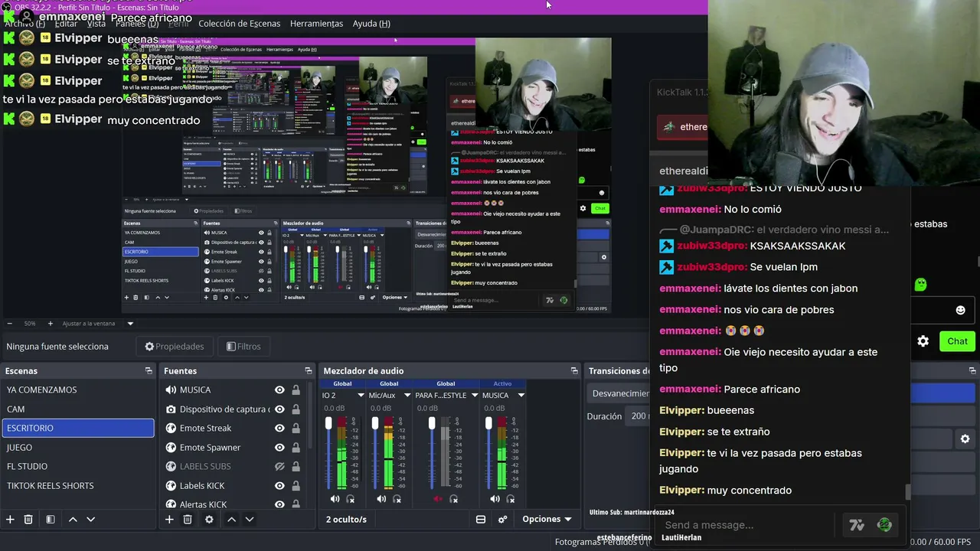Image resolution: width=980 pixels, height=551 pixels.
Task: Unlock the MUSICA source
Action: [296, 390]
